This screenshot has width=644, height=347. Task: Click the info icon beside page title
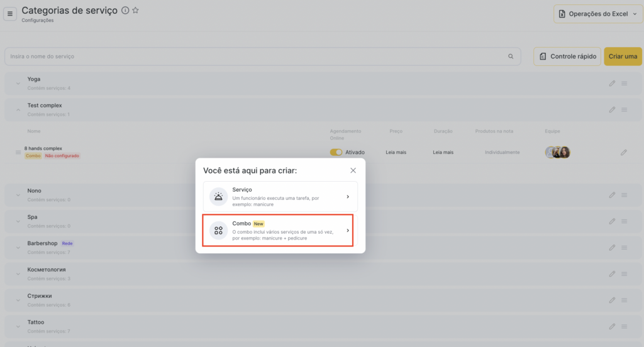125,10
